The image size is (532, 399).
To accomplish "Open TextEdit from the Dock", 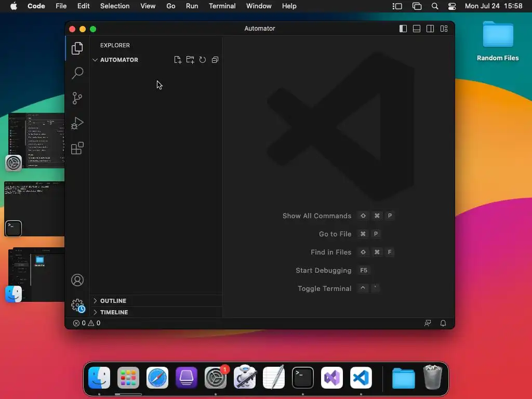I will pyautogui.click(x=274, y=378).
